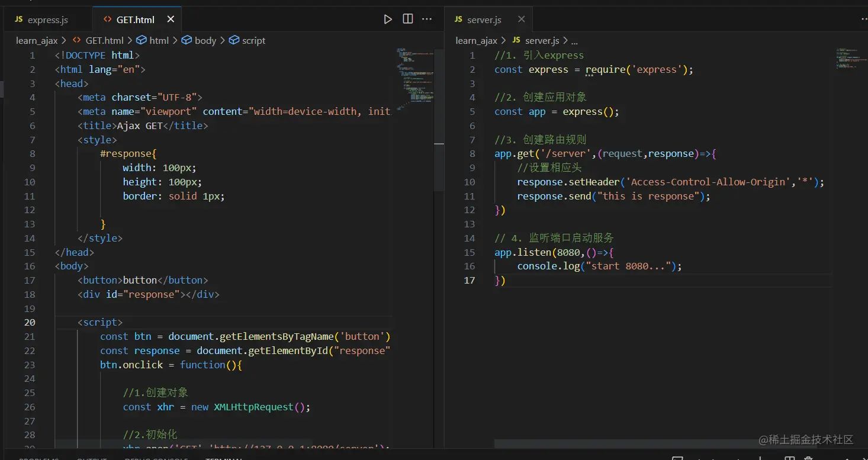Open GET.html breadcrumb file picker
868x460 pixels.
pyautogui.click(x=104, y=40)
